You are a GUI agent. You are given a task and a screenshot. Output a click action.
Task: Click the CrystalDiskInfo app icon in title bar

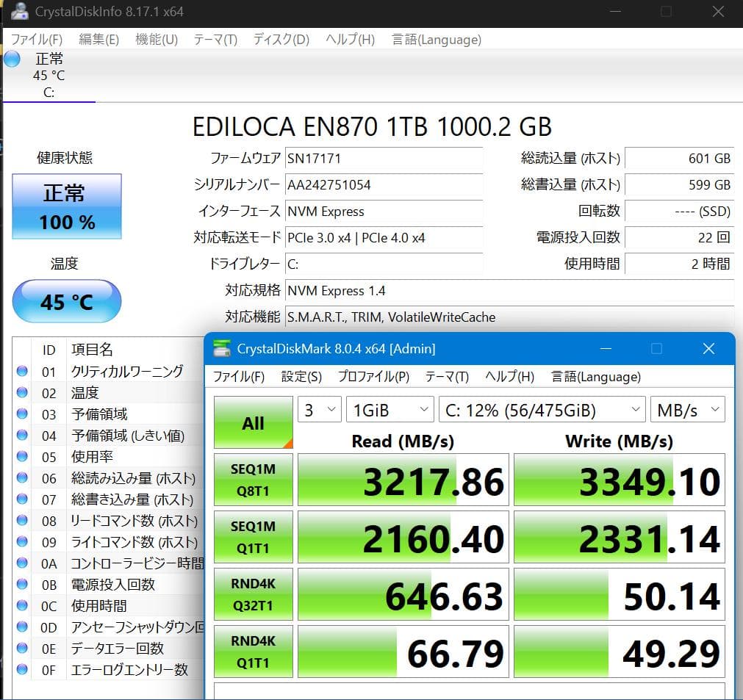tap(19, 10)
